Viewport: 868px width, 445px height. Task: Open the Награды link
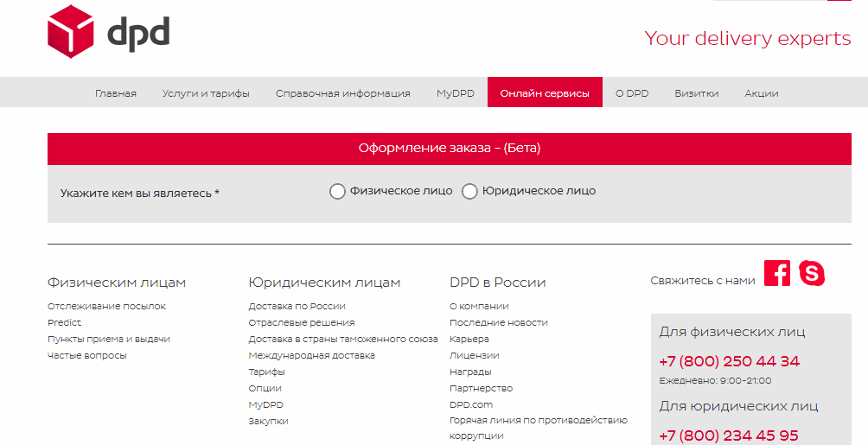pos(470,372)
